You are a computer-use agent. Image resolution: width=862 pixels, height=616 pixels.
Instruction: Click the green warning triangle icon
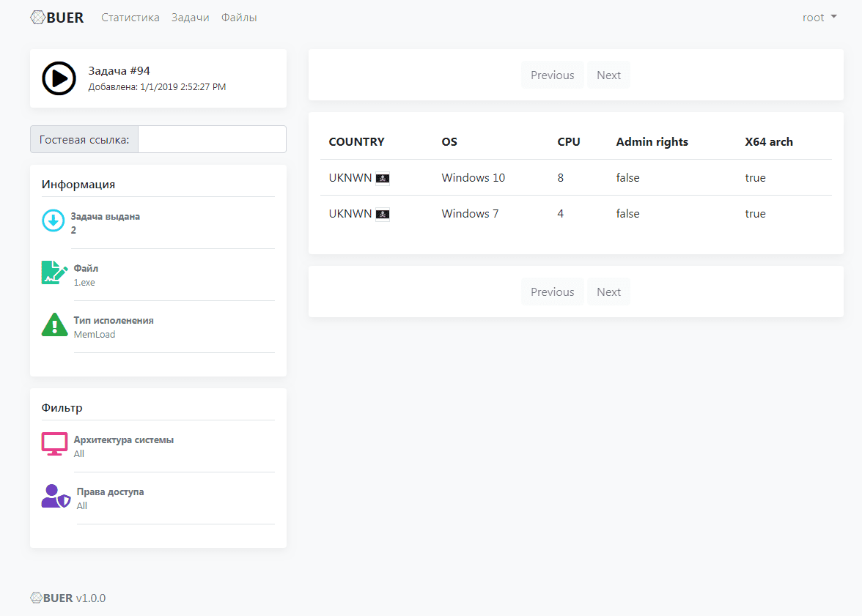point(54,324)
